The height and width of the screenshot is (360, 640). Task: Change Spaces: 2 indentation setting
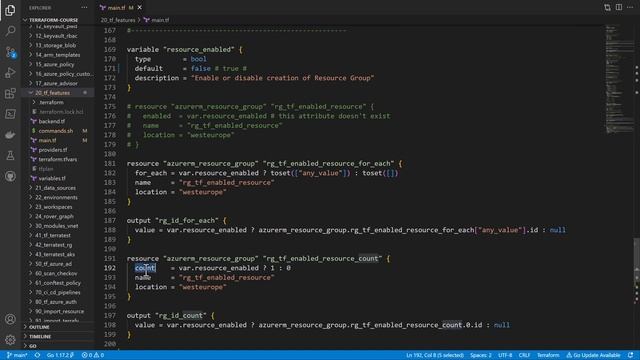pos(480,355)
